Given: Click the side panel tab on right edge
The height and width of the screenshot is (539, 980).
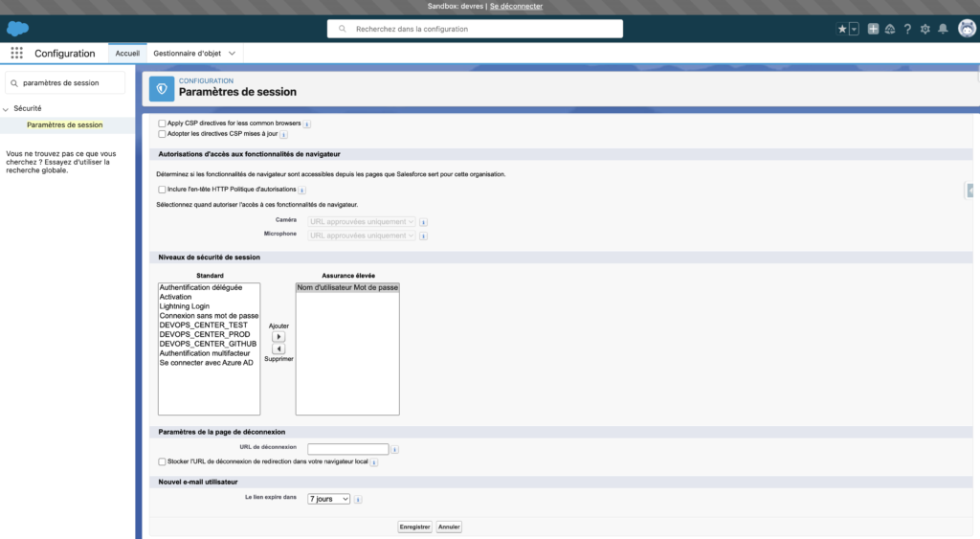Looking at the screenshot, I should click(970, 191).
